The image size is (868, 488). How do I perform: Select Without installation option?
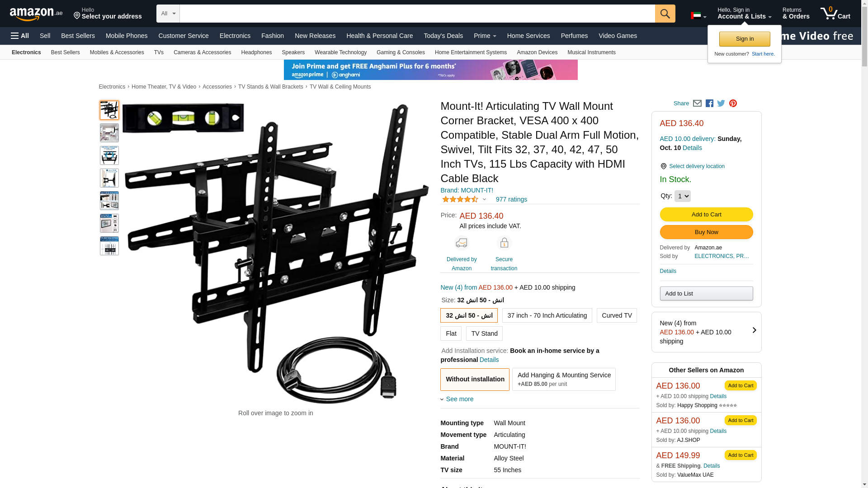(475, 379)
